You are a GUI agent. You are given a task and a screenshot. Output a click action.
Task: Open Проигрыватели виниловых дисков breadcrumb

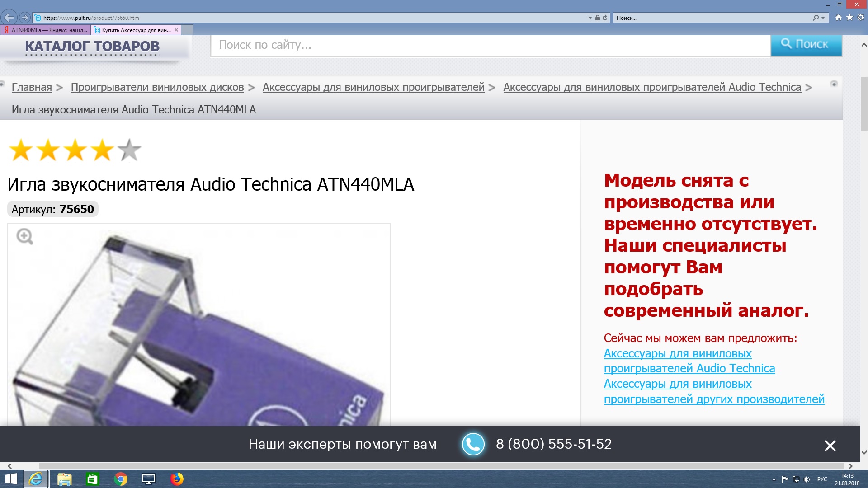click(x=157, y=87)
